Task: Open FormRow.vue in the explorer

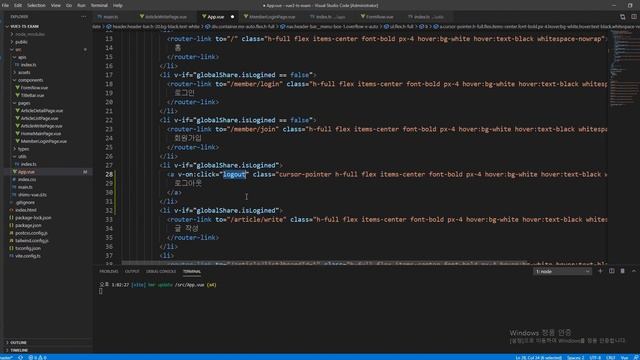Action: pyautogui.click(x=34, y=88)
